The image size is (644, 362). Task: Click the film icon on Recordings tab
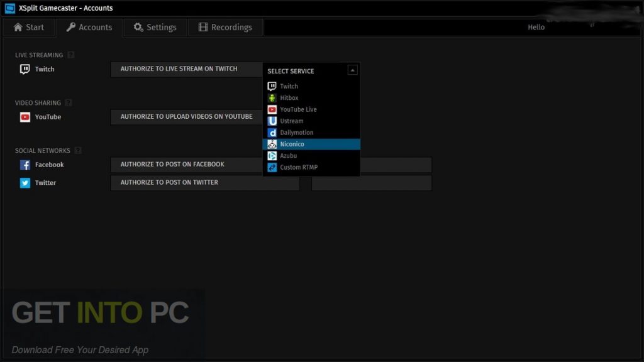tap(203, 27)
